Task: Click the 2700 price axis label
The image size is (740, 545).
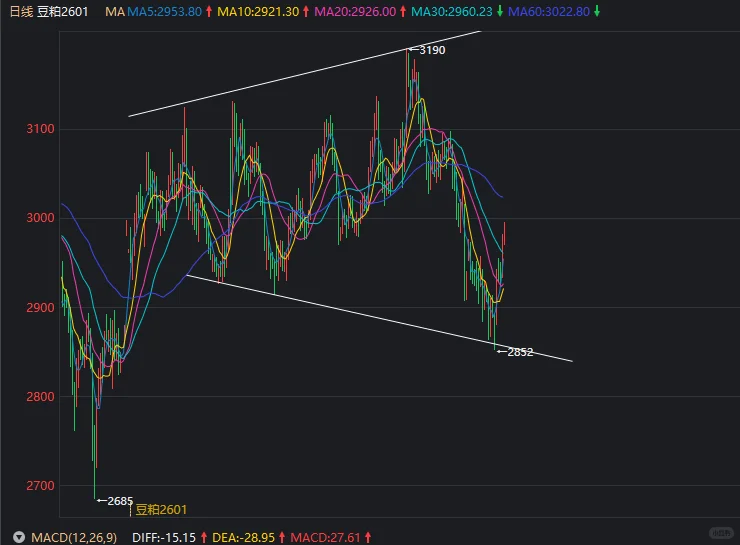Action: tap(40, 486)
